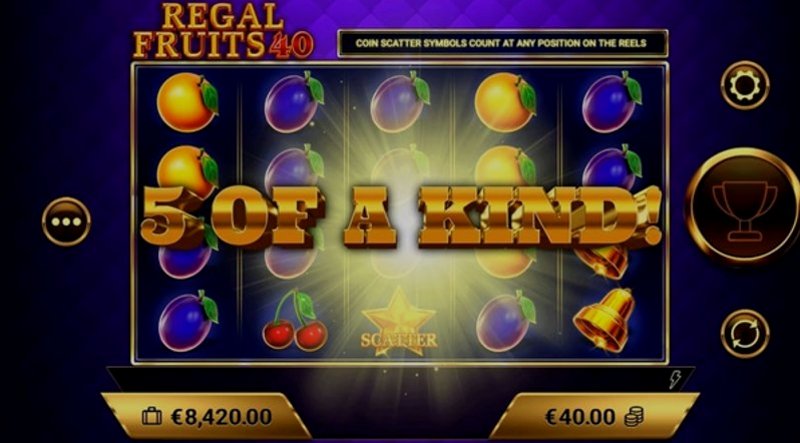Image resolution: width=800 pixels, height=443 pixels.
Task: Click the €8,420.00 balance panel
Action: (206, 416)
